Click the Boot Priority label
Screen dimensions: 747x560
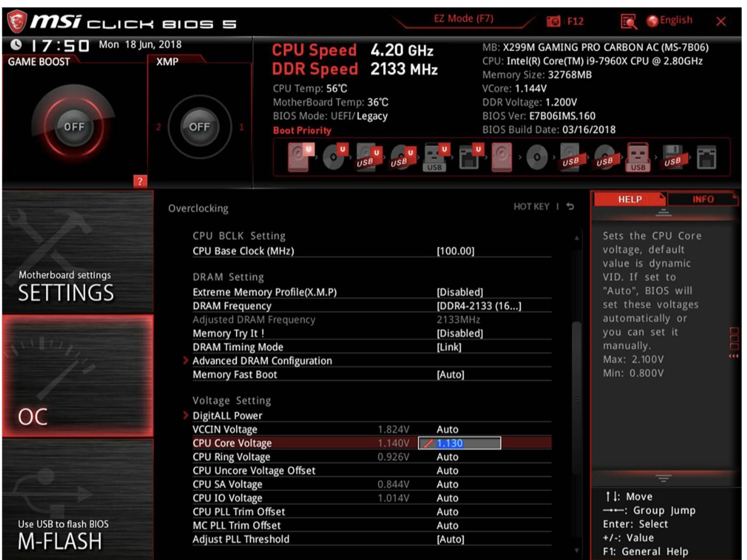(302, 130)
